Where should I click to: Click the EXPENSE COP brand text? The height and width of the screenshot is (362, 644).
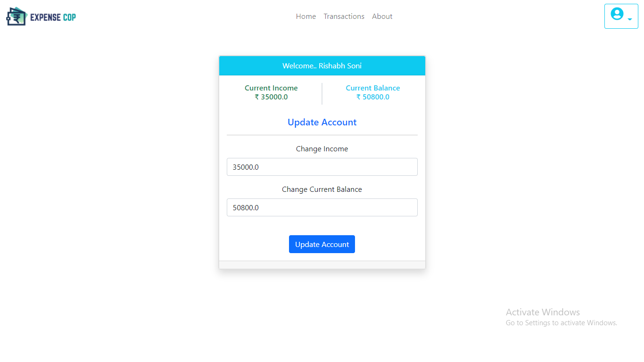[53, 17]
